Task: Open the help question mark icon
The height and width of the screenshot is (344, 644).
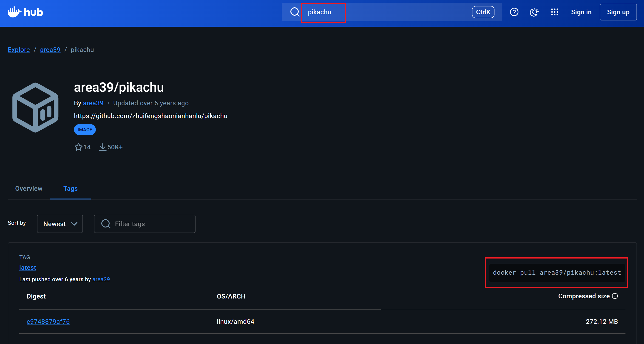Action: (x=514, y=12)
